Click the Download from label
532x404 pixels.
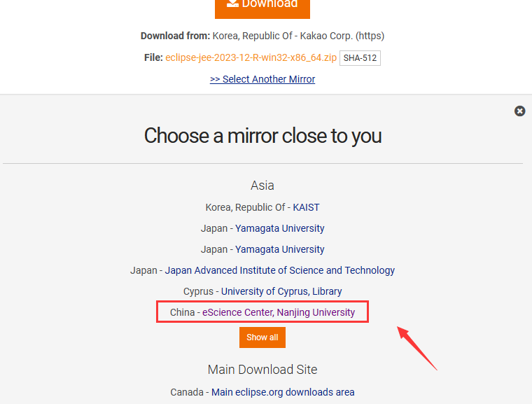pos(175,36)
